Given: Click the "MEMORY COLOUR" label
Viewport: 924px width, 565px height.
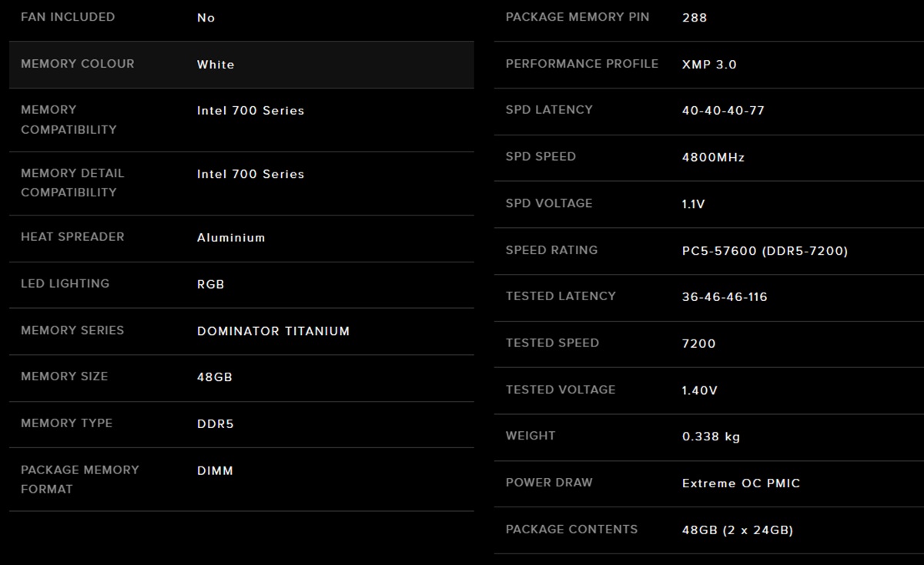Looking at the screenshot, I should tap(78, 64).
